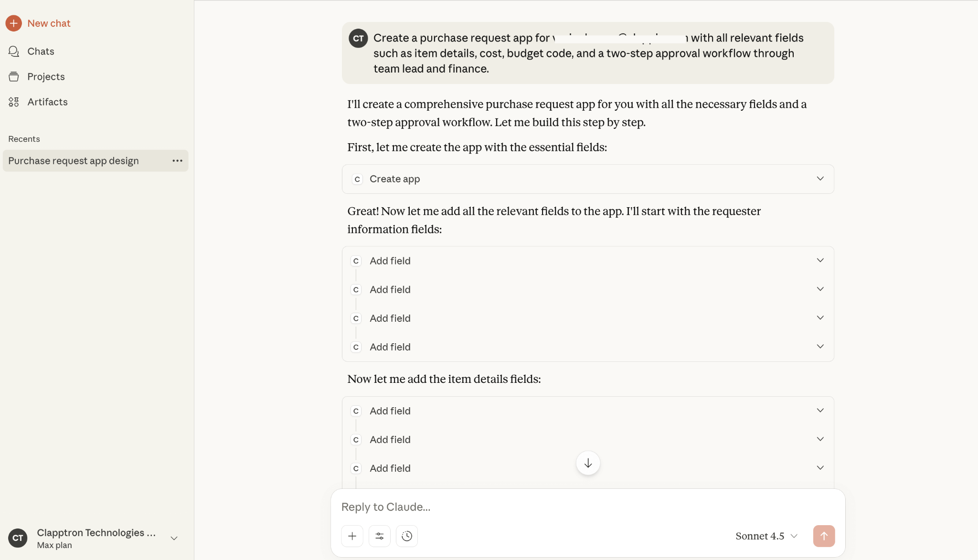The image size is (978, 560).
Task: Expand the Create app step
Action: tap(820, 179)
